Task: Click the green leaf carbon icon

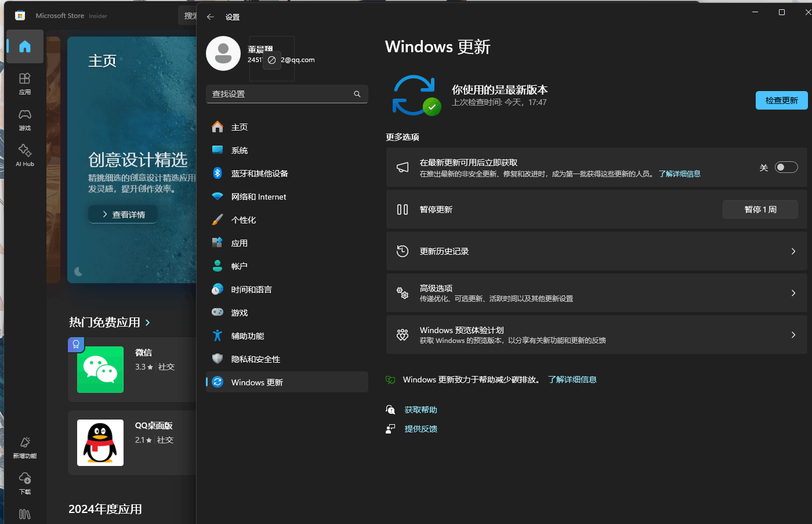Action: (x=391, y=380)
